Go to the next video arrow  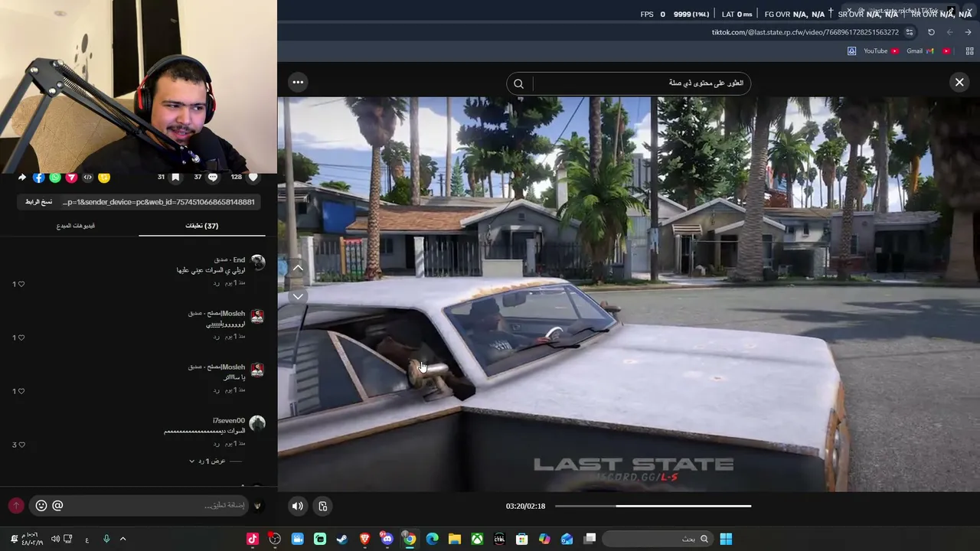pos(298,296)
